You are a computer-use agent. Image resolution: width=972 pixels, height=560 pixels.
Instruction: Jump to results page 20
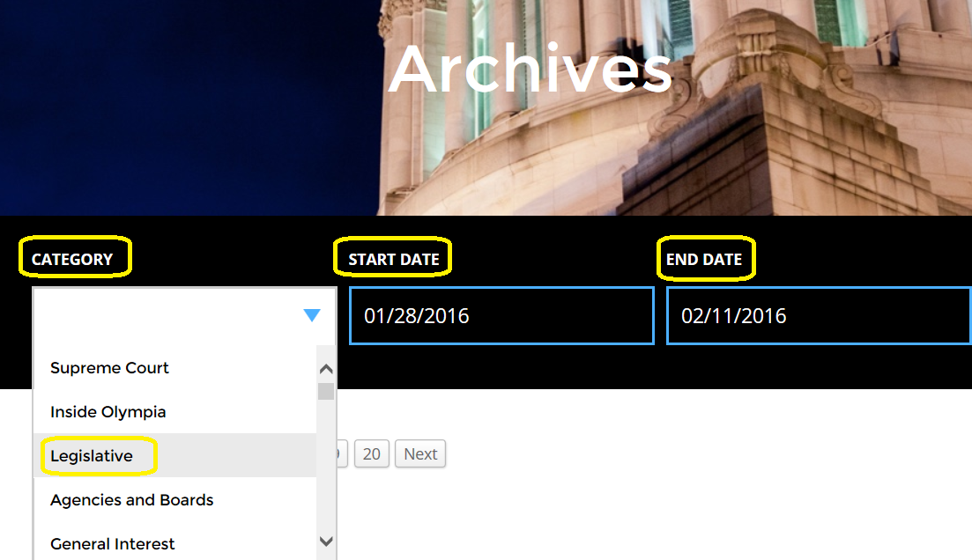click(371, 453)
